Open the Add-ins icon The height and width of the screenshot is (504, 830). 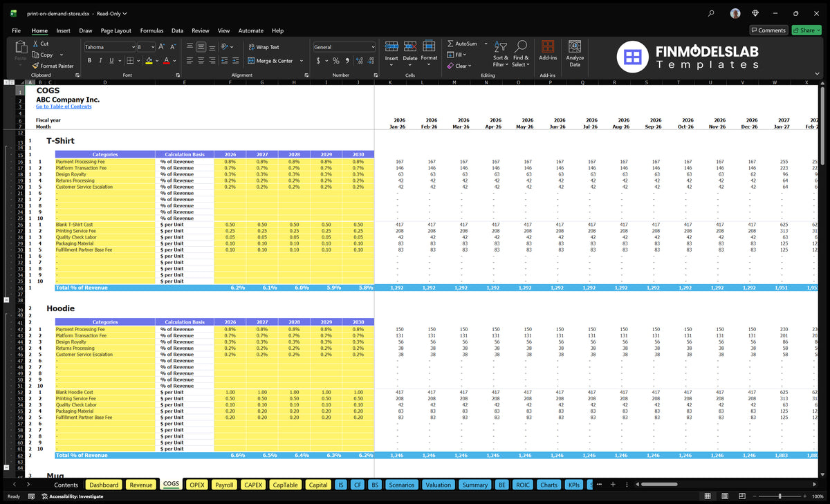[x=548, y=46]
